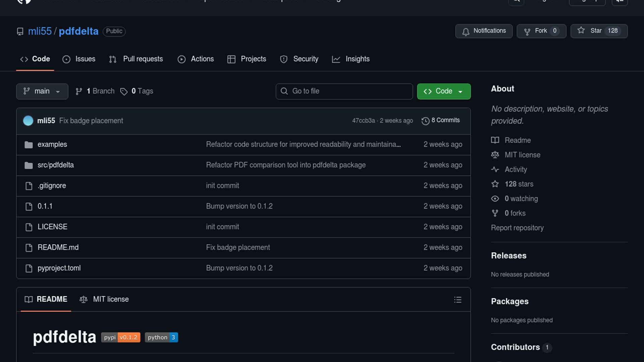The image size is (644, 362).
Task: Click Report repository link
Action: click(517, 228)
